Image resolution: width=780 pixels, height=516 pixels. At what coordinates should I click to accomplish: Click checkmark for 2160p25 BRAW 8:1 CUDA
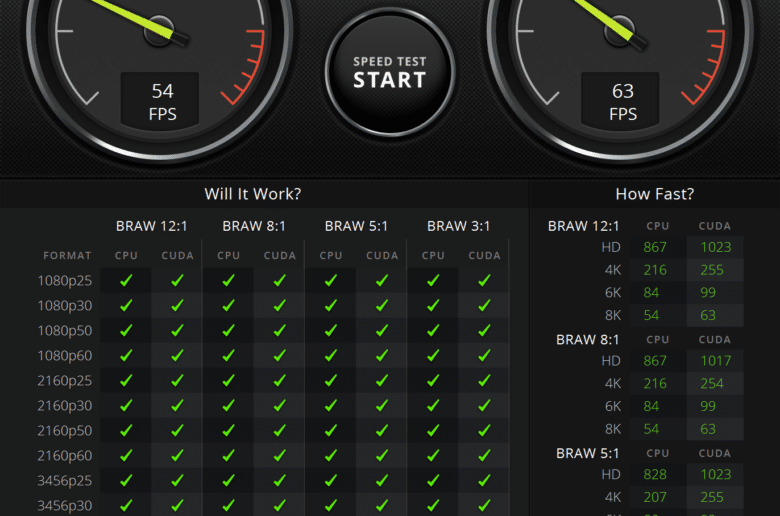[x=280, y=381]
